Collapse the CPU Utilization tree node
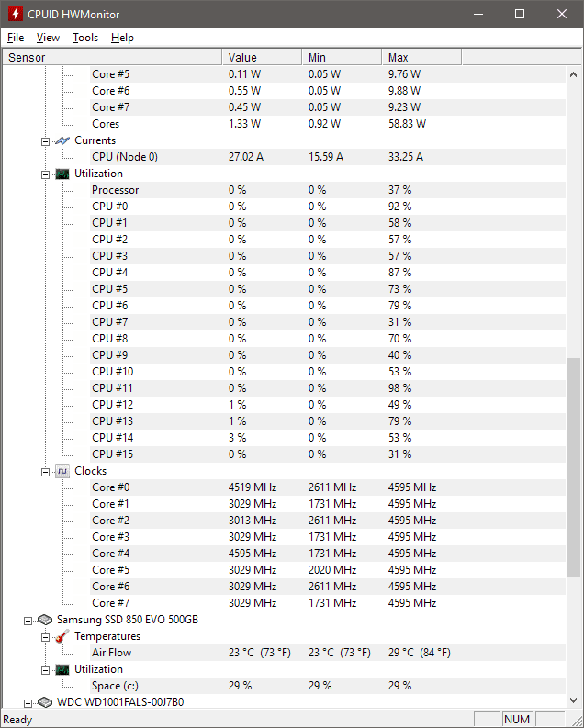The height and width of the screenshot is (728, 584). coord(45,175)
